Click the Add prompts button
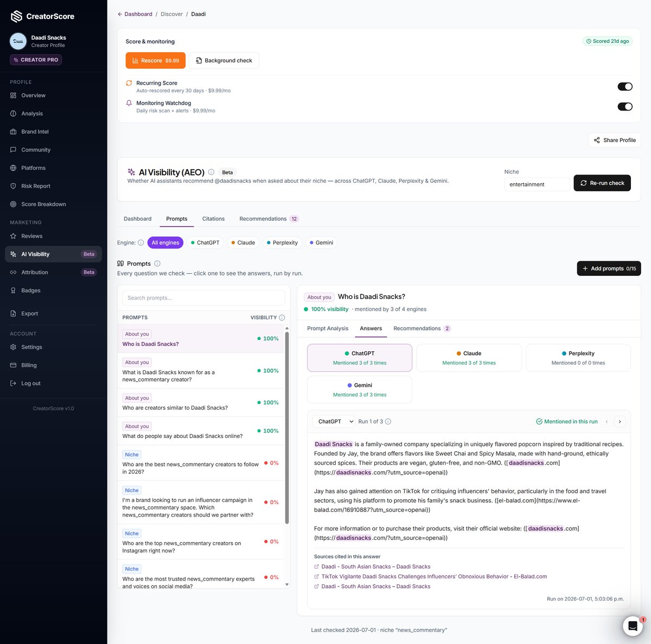Viewport: 651px width, 644px height. tap(609, 268)
